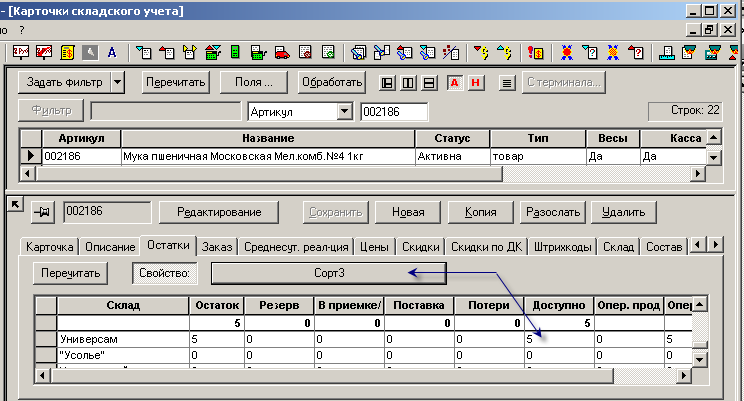The image size is (744, 401).
Task: Click the Редактирование button
Action: click(x=219, y=212)
